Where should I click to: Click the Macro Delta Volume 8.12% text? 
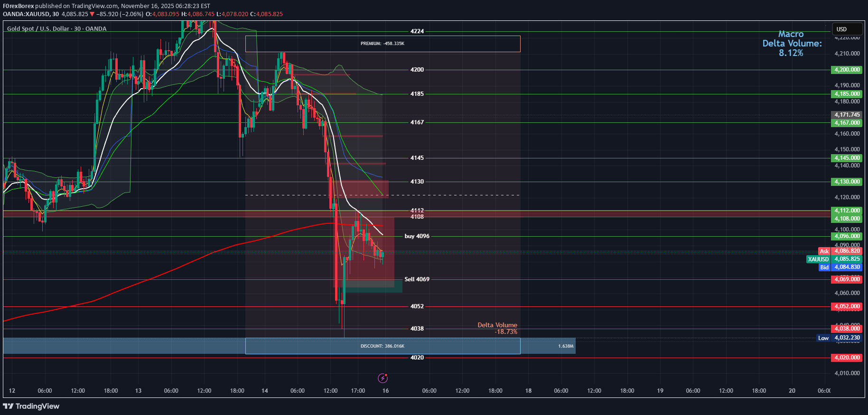[x=791, y=44]
